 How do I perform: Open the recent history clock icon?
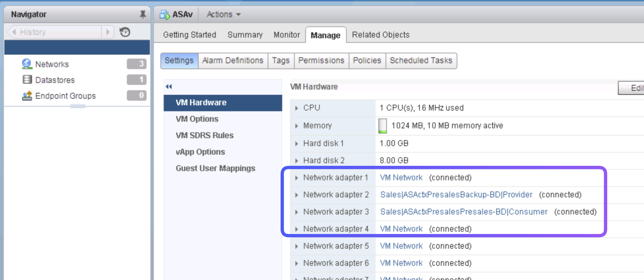coord(125,32)
